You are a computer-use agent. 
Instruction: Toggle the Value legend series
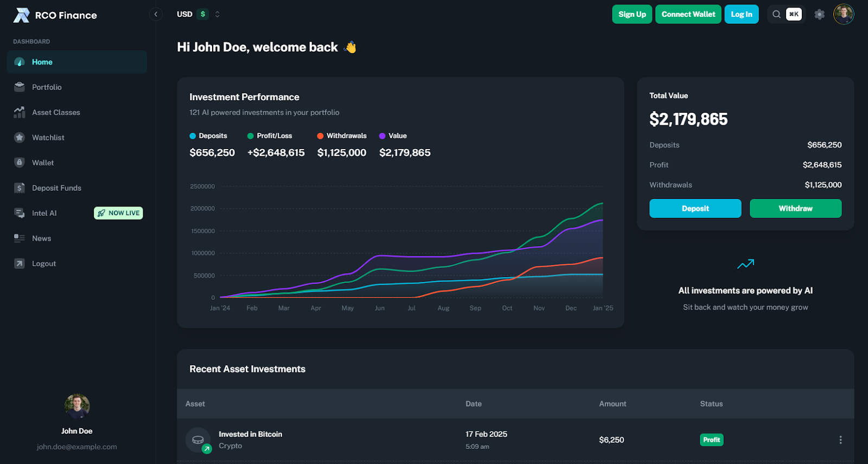click(x=393, y=136)
